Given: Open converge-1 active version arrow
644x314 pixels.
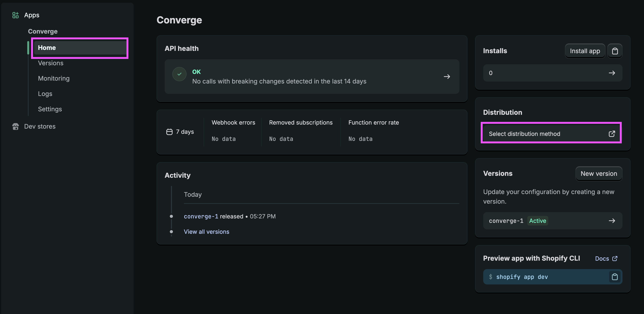Looking at the screenshot, I should [x=612, y=221].
